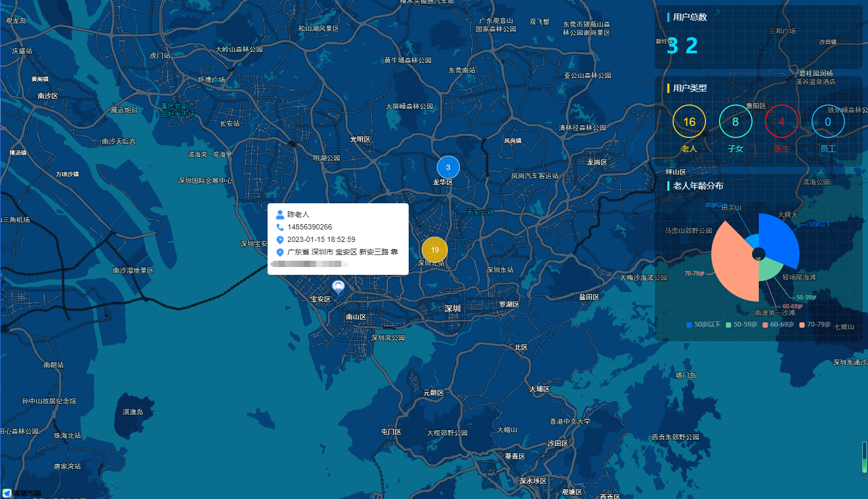
Task: Toggle the 50岁以下 legend item
Action: (x=703, y=324)
